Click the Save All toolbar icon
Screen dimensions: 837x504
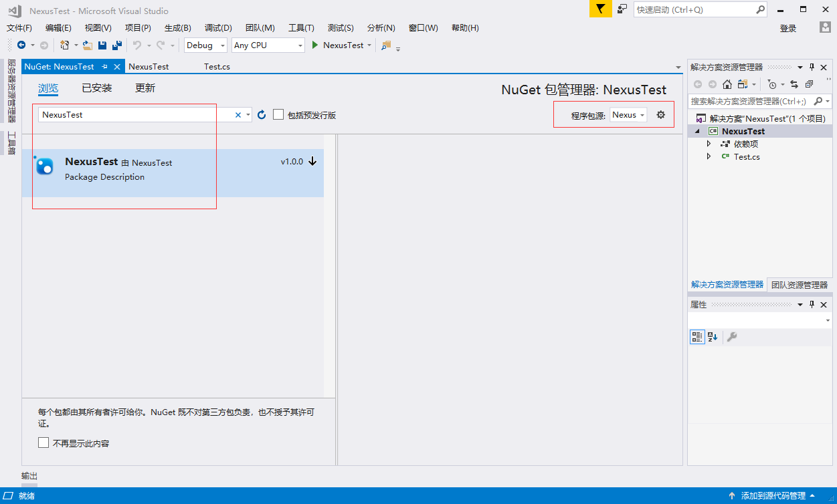tap(117, 45)
